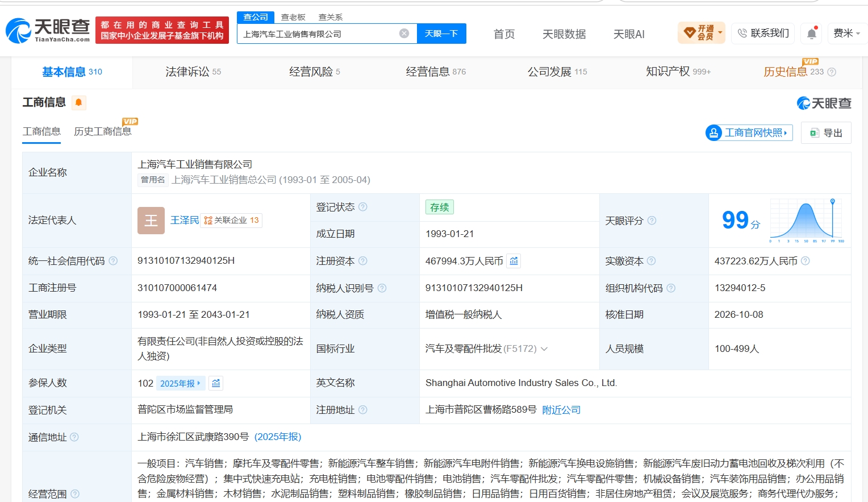
Task: Open the notification bell icon
Action: [x=812, y=34]
